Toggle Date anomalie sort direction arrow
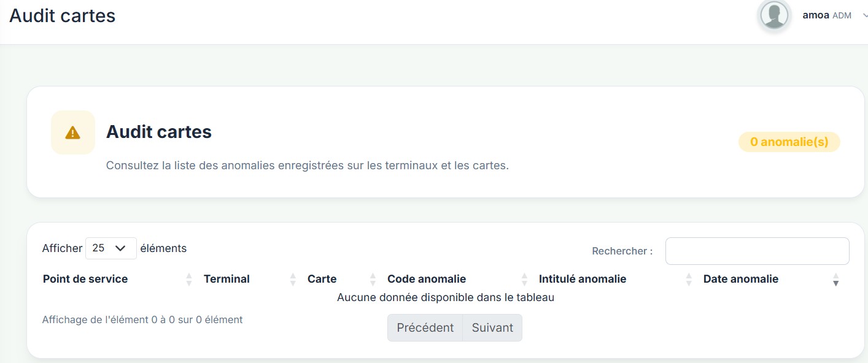The width and height of the screenshot is (868, 363). point(835,280)
